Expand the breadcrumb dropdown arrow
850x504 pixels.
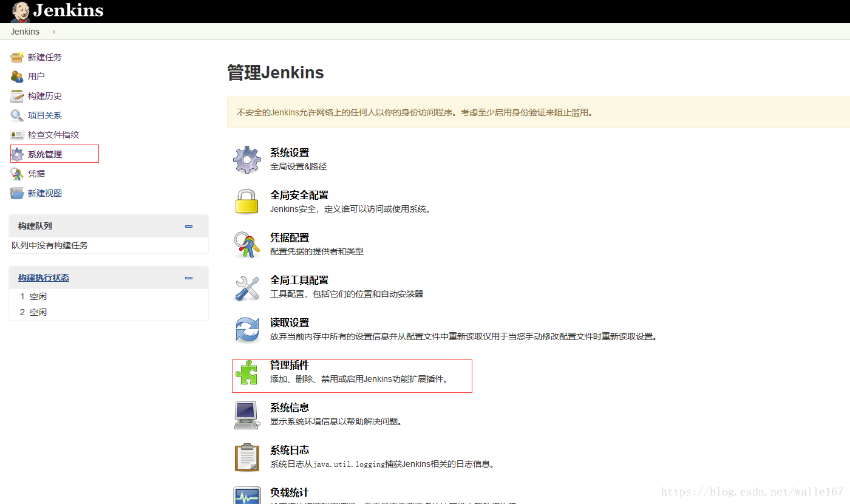click(53, 32)
